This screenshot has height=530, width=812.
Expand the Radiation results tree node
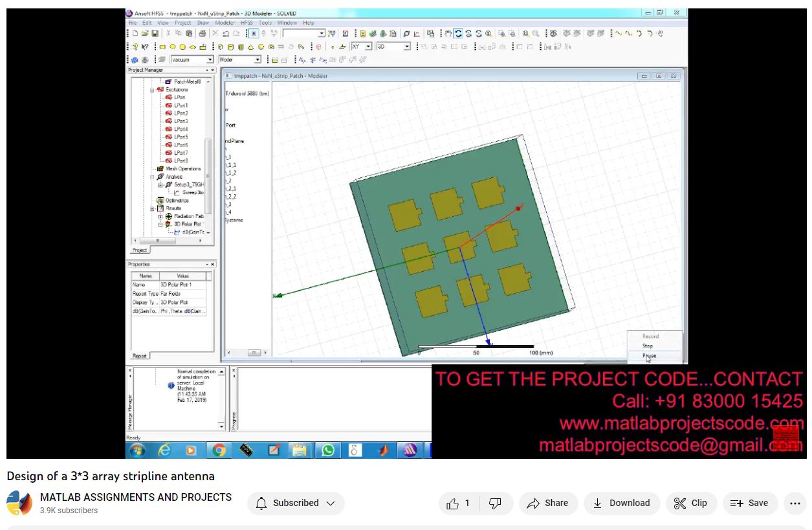pyautogui.click(x=160, y=217)
